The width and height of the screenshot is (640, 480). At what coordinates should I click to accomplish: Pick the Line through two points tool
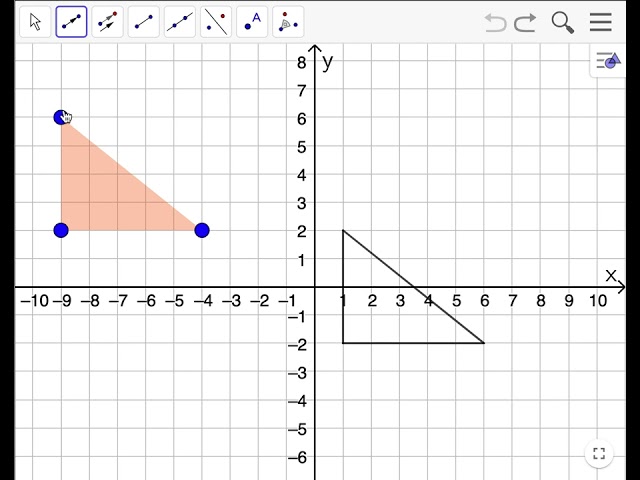(180, 22)
